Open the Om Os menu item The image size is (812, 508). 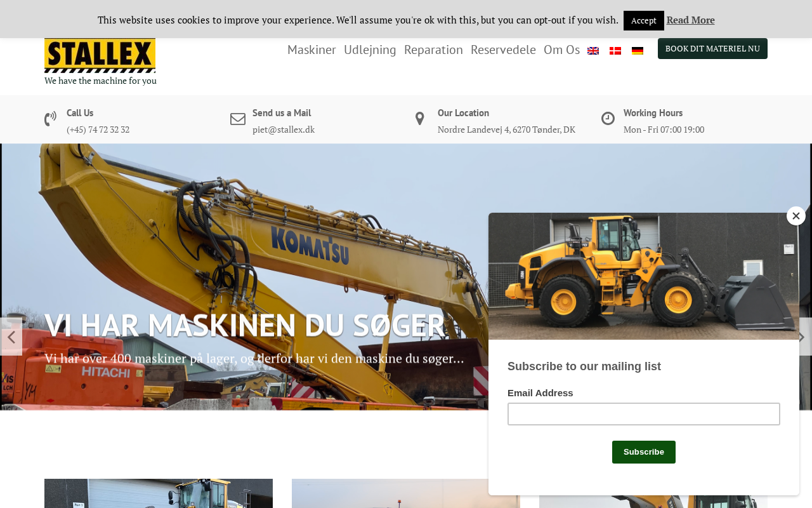(x=561, y=50)
